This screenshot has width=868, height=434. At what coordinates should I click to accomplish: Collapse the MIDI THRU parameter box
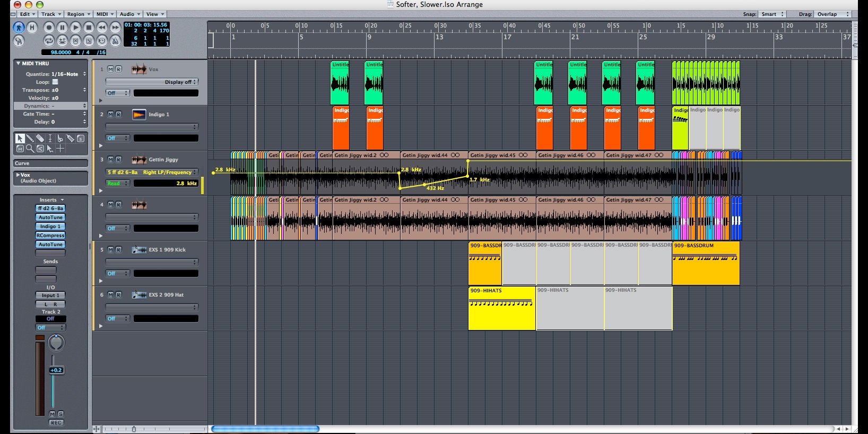coord(18,63)
